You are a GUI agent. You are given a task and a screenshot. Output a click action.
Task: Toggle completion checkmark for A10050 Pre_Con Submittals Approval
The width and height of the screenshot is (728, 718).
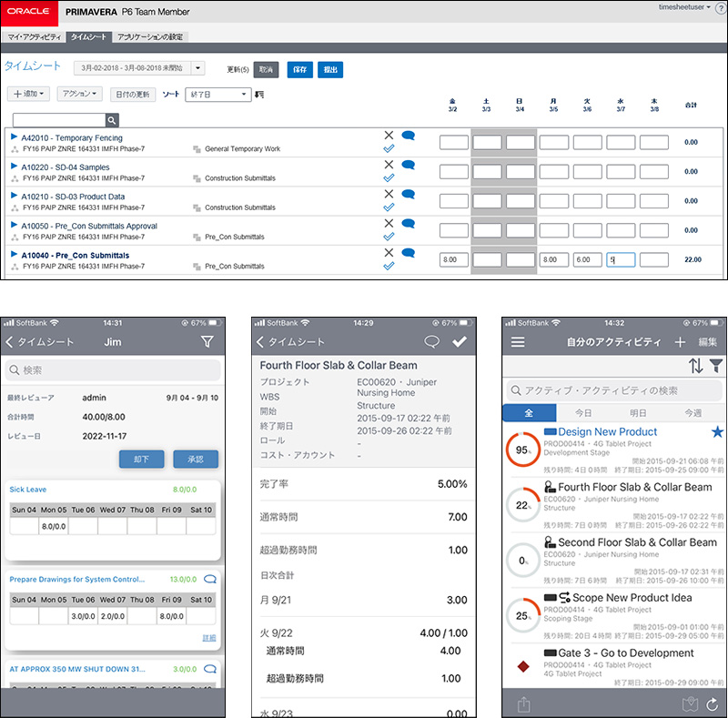click(389, 237)
